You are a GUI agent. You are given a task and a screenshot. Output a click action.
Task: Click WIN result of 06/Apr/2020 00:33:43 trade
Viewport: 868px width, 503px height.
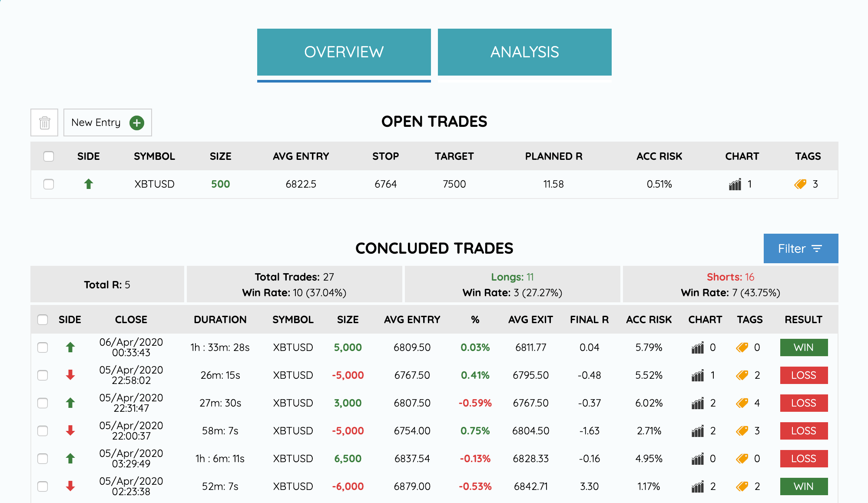click(804, 347)
